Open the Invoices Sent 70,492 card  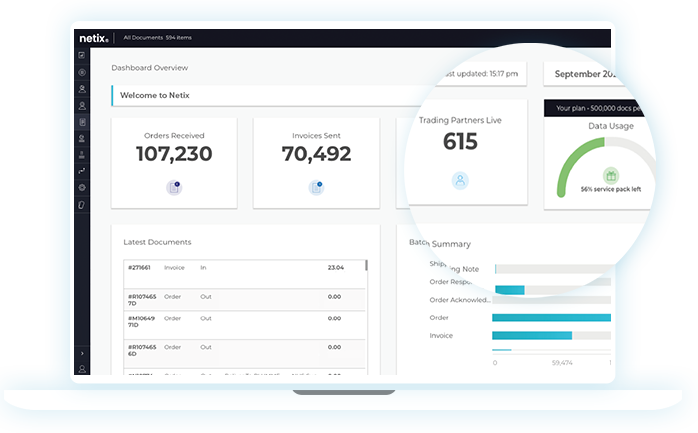[x=317, y=163]
